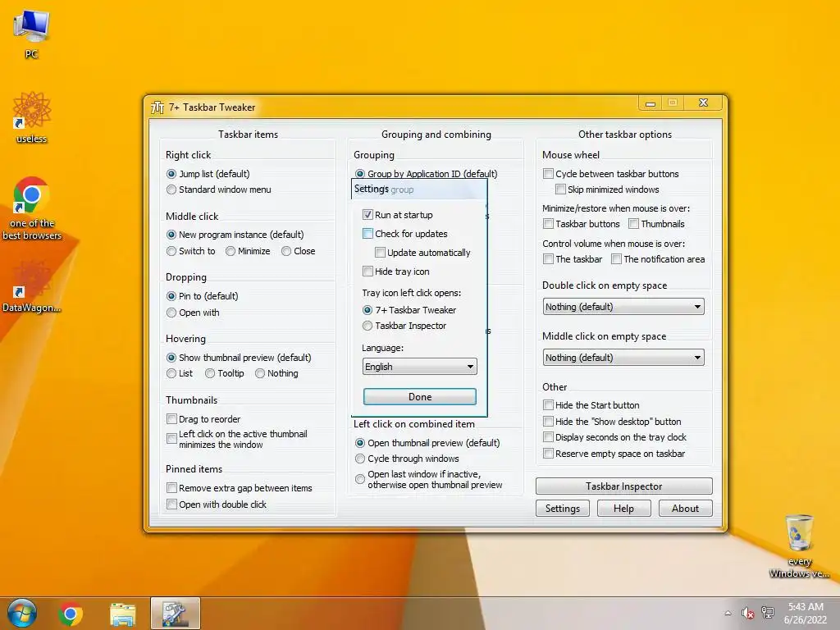840x630 pixels.
Task: Check Hide the Start button
Action: click(x=548, y=405)
